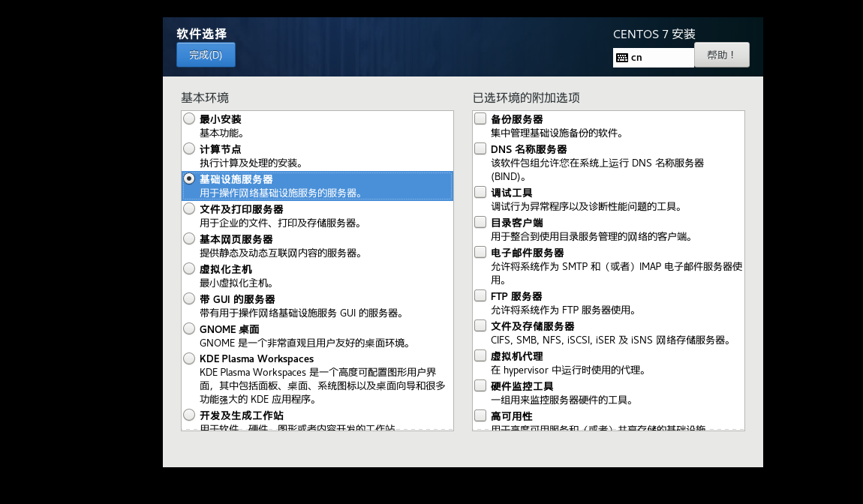The height and width of the screenshot is (504, 863).
Task: Enable the 调试工具 add-on checkbox
Action: point(480,192)
